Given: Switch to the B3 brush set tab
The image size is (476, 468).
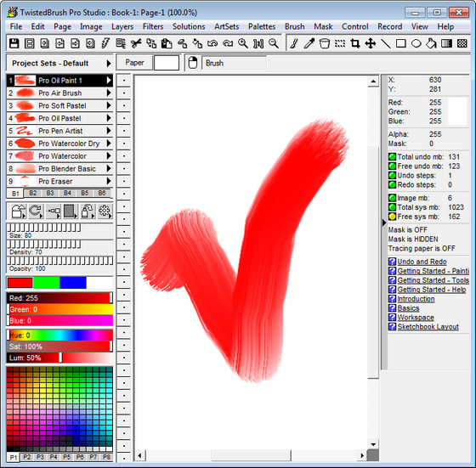Looking at the screenshot, I should [50, 193].
